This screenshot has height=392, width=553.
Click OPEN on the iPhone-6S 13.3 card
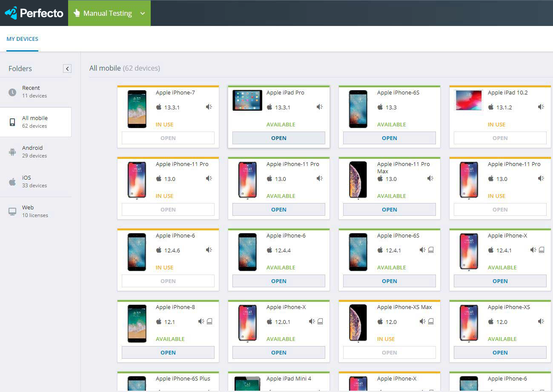pyautogui.click(x=390, y=138)
